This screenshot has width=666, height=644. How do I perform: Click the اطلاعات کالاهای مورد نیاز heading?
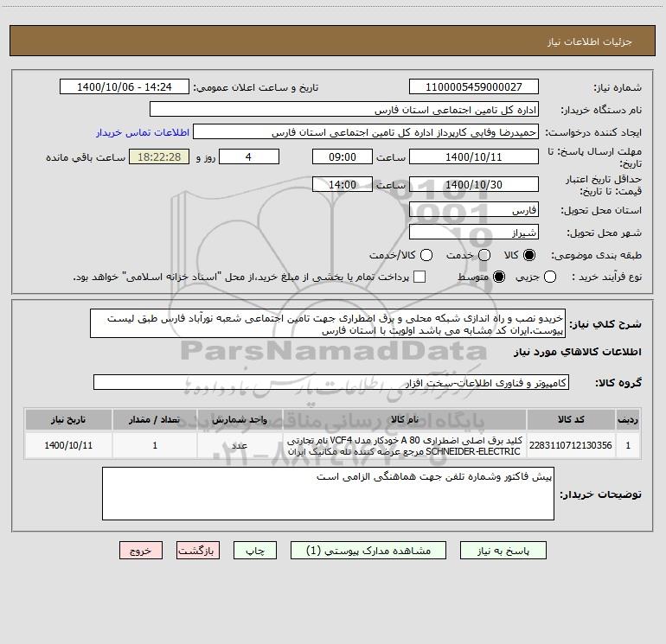pyautogui.click(x=577, y=352)
